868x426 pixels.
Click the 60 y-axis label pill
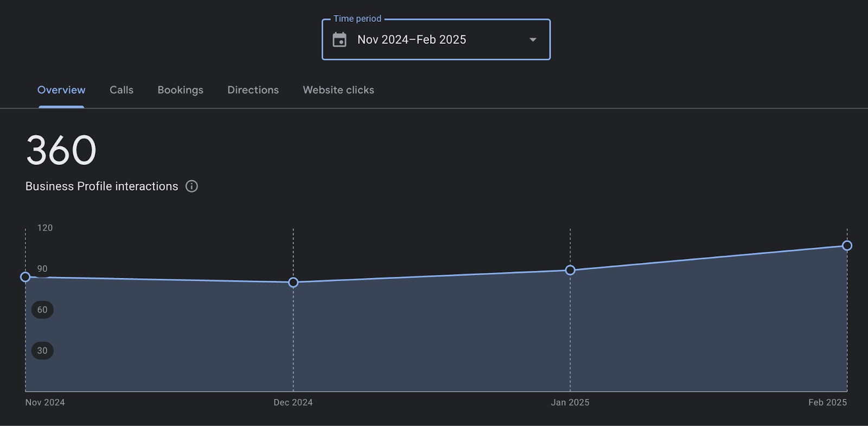coord(42,310)
